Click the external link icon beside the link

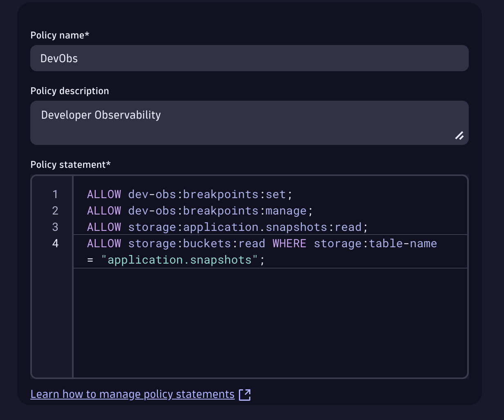pos(245,394)
